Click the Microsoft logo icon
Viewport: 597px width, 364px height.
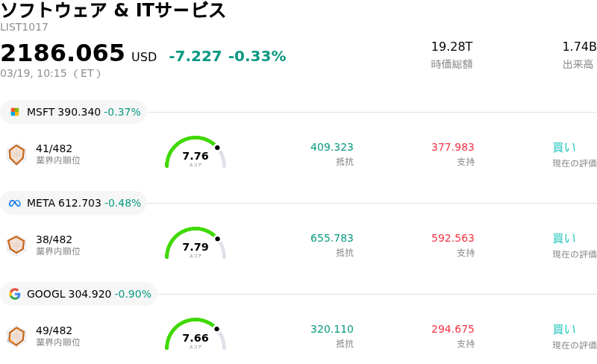click(15, 113)
